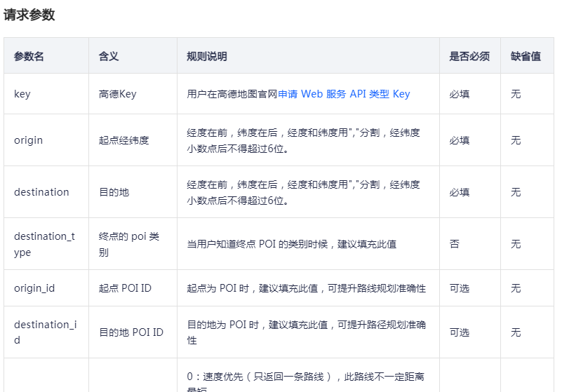This screenshot has width=562, height=392.
Task: Click the 目的地为 POI 时 description text
Action: pyautogui.click(x=307, y=332)
